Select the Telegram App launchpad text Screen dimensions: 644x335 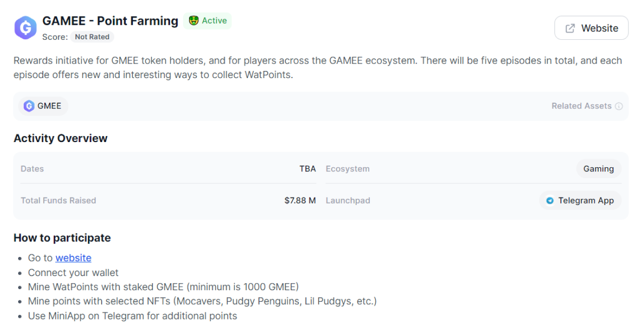coord(586,200)
